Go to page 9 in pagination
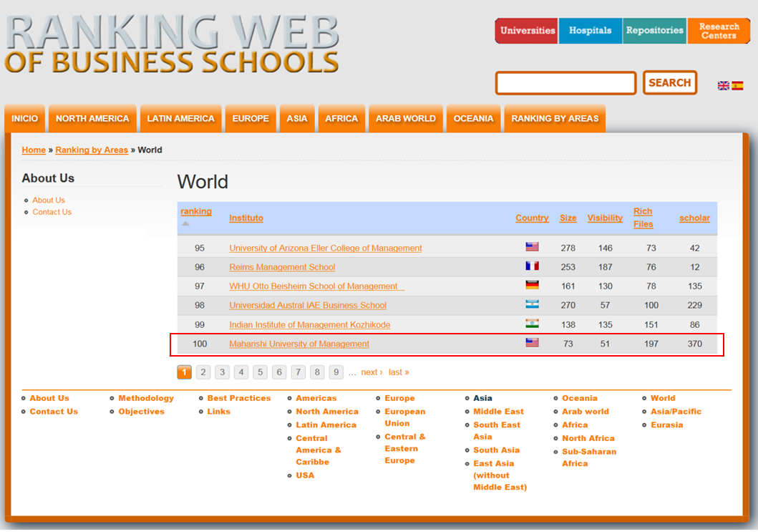The image size is (758, 532). (336, 372)
